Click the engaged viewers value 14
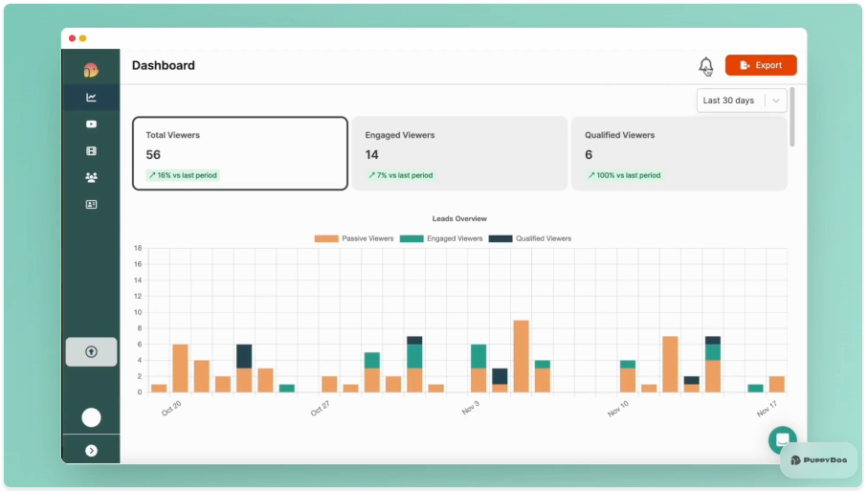868x493 pixels. pos(372,155)
